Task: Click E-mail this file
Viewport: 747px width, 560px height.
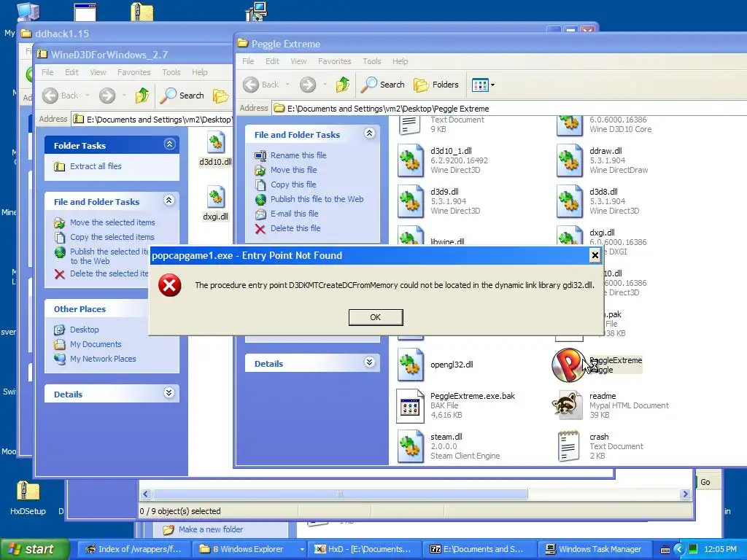Action: (294, 214)
